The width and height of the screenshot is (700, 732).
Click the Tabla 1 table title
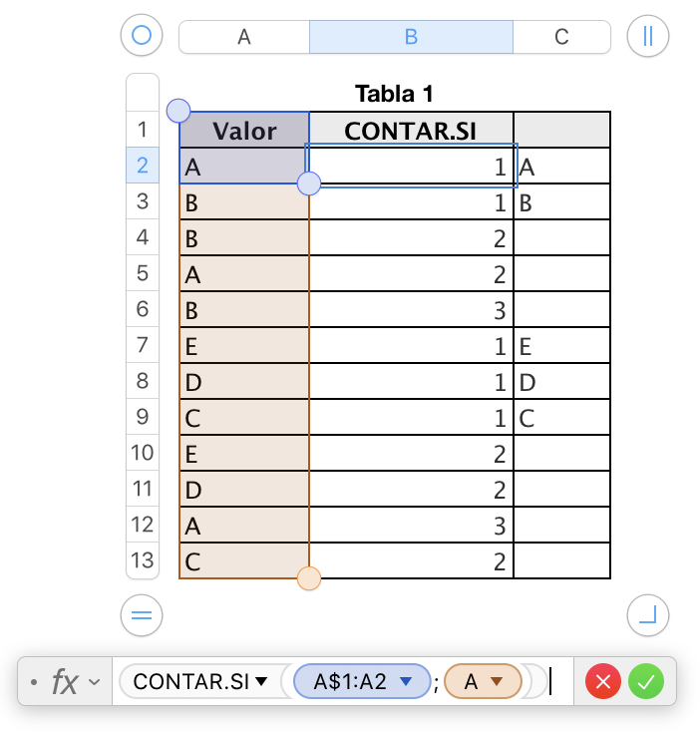coord(394,95)
